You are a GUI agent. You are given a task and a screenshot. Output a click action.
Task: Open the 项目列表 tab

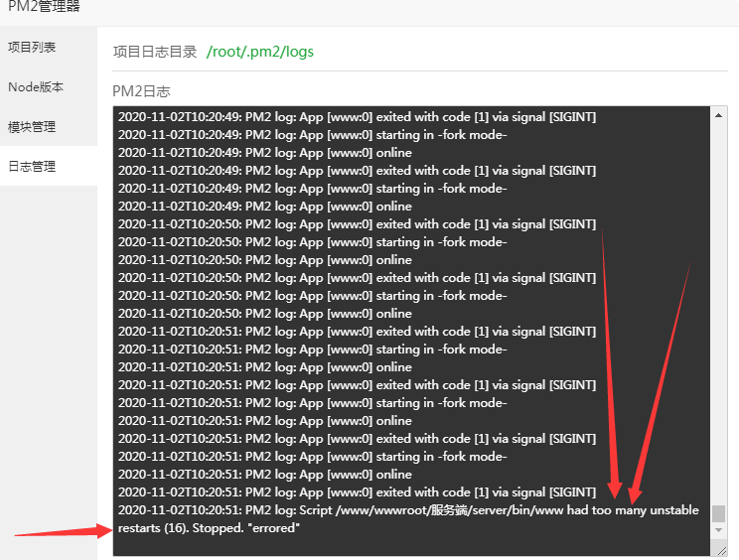coord(49,47)
